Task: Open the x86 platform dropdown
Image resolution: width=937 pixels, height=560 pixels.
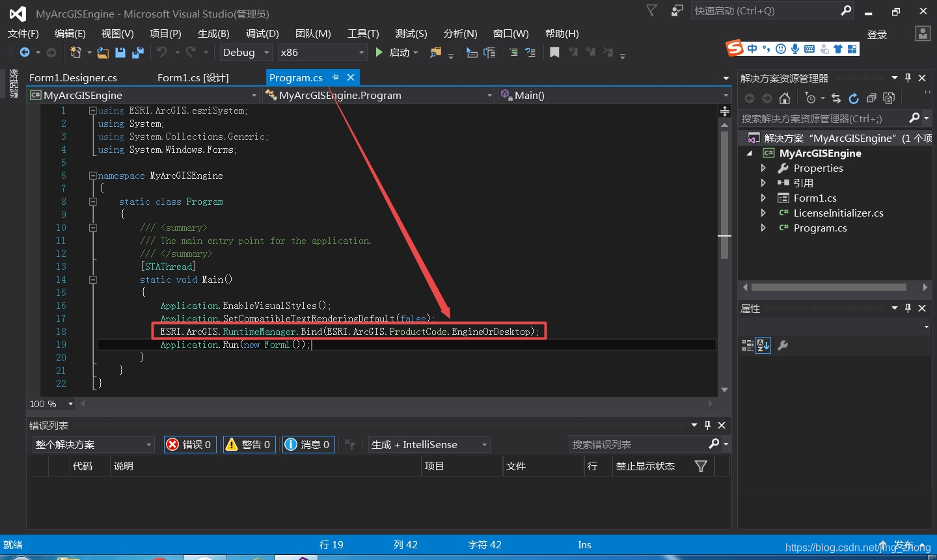Action: tap(322, 53)
